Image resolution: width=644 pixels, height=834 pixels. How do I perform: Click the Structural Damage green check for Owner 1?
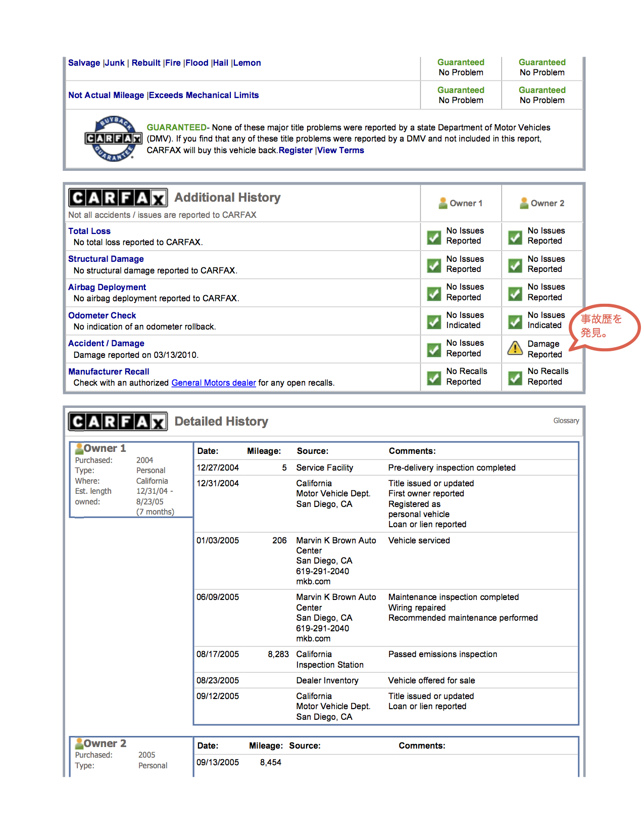(x=434, y=265)
